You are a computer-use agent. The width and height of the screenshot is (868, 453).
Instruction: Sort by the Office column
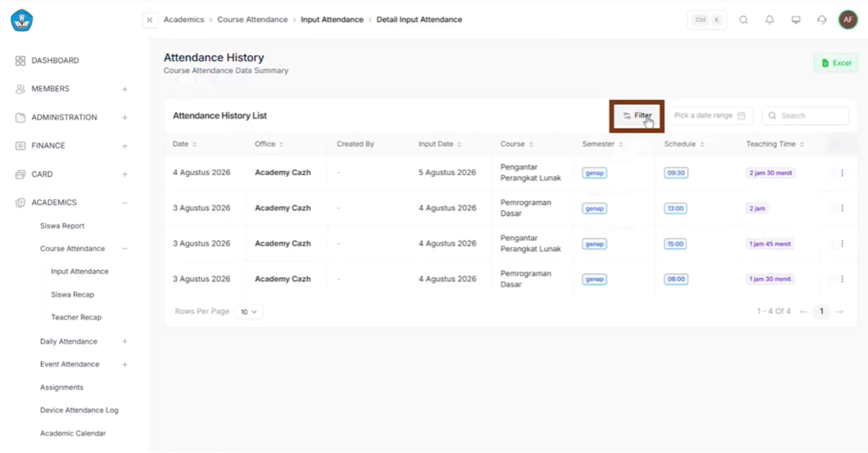pyautogui.click(x=281, y=145)
